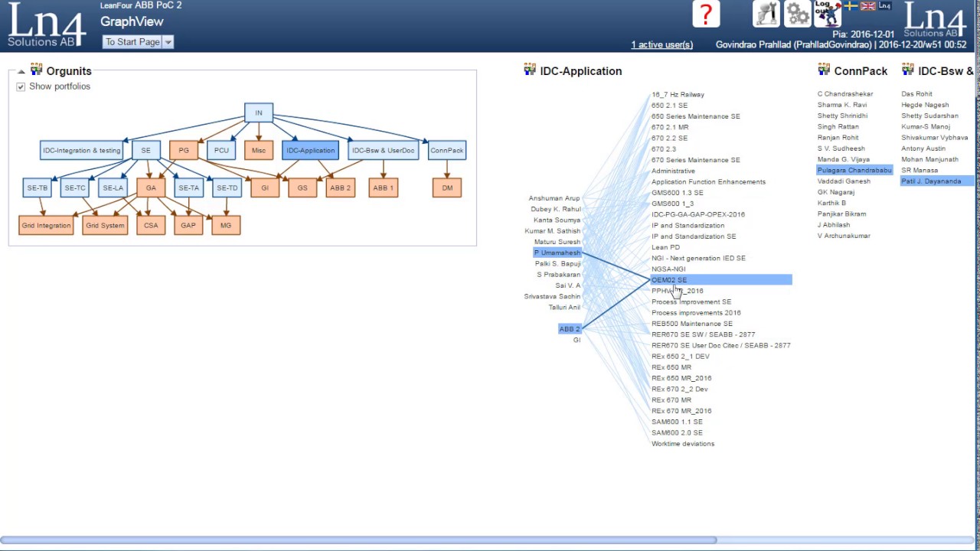This screenshot has width=980, height=551.
Task: Select the CSA node
Action: (151, 225)
